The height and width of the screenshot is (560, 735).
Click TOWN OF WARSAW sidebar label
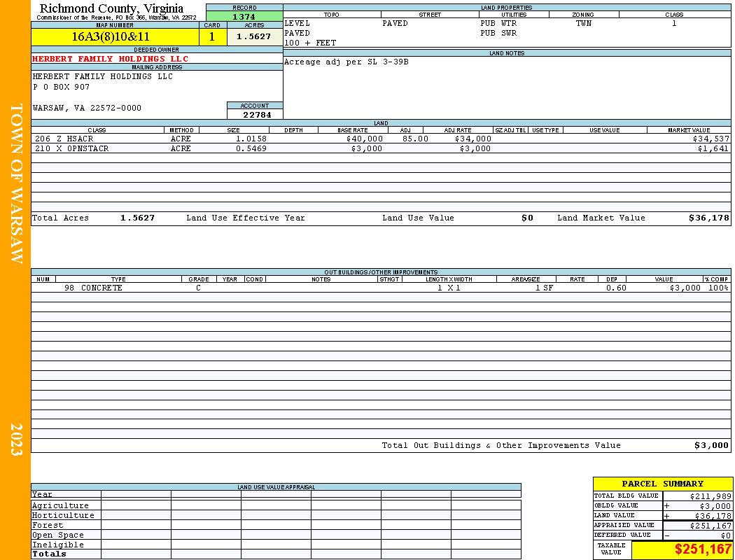[16, 183]
